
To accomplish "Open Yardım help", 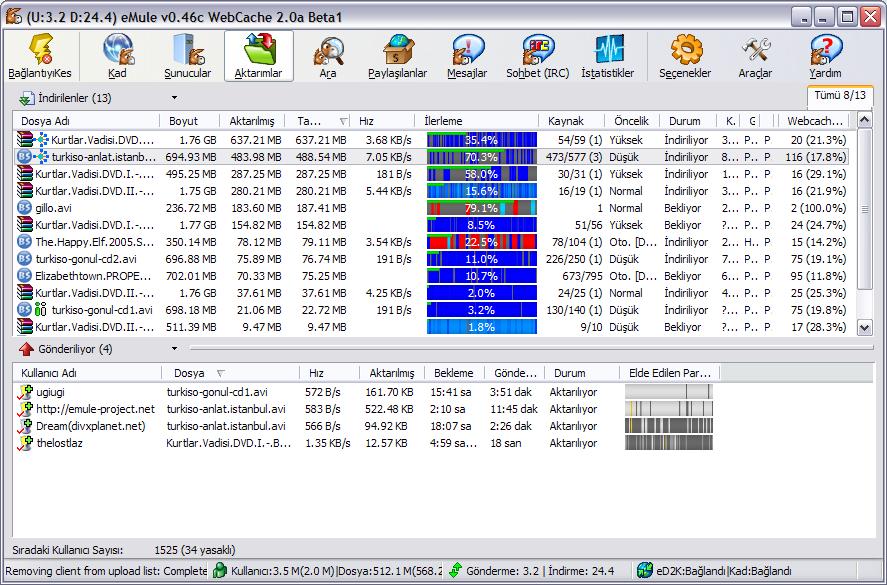I will click(x=825, y=56).
